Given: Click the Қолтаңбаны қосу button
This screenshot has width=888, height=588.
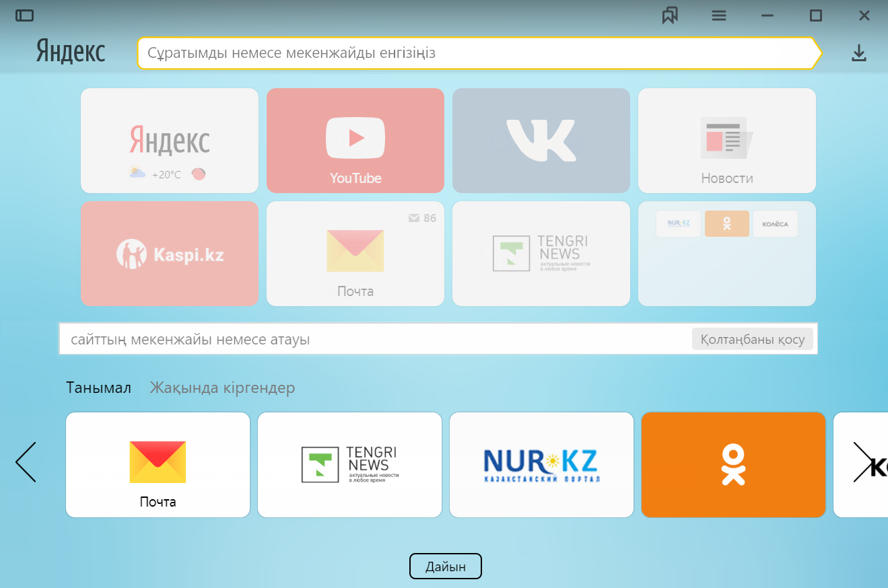Looking at the screenshot, I should (x=753, y=339).
